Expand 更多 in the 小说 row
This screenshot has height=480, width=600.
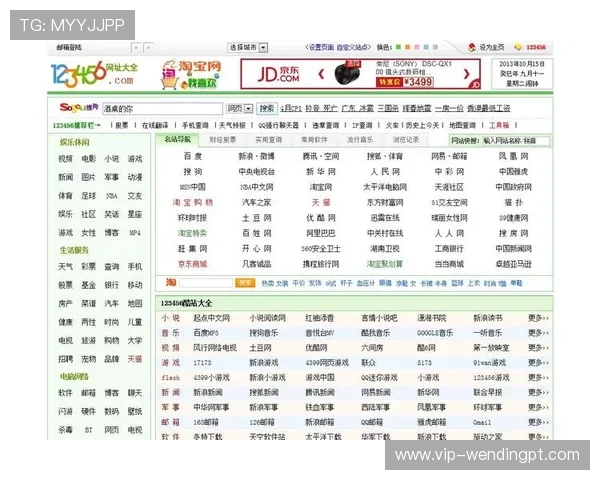pos(538,318)
